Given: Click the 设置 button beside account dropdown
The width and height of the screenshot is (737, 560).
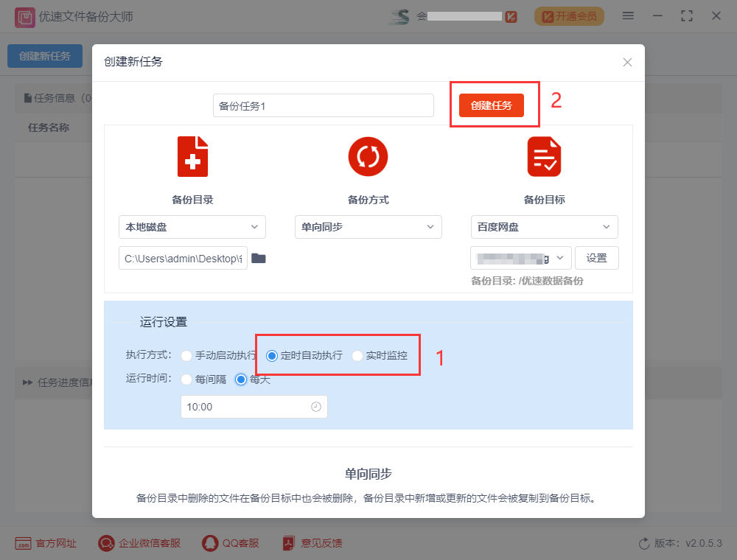Looking at the screenshot, I should [x=596, y=258].
